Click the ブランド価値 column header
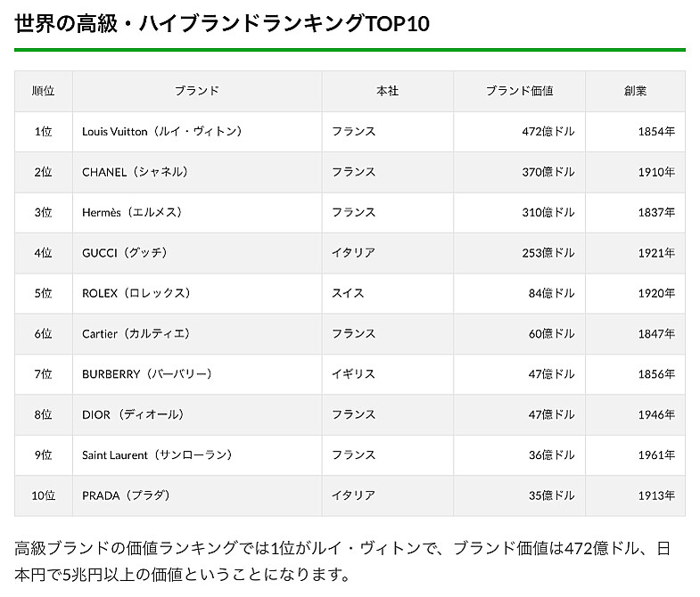Image resolution: width=700 pixels, height=597 pixels. [x=519, y=91]
